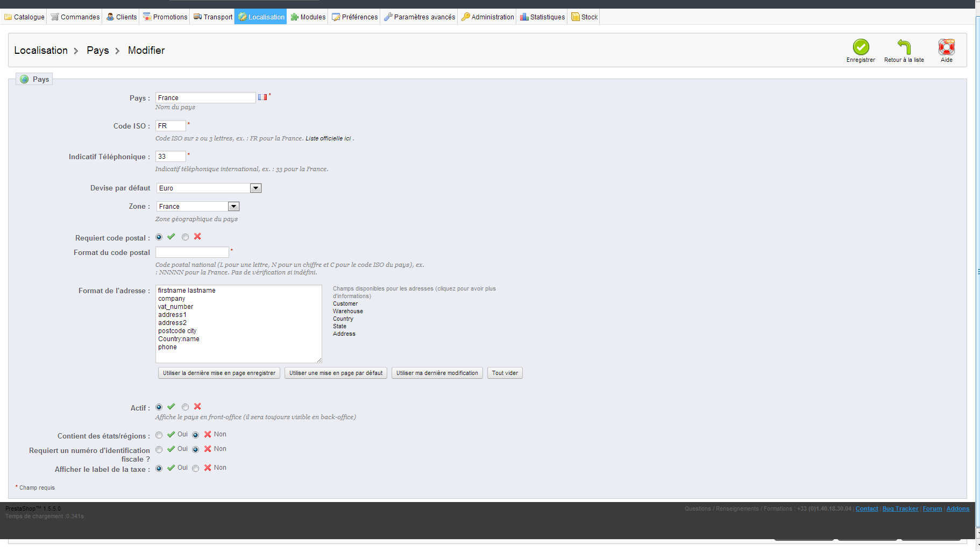Click the State available field link
Image resolution: width=980 pixels, height=551 pixels.
tap(339, 326)
